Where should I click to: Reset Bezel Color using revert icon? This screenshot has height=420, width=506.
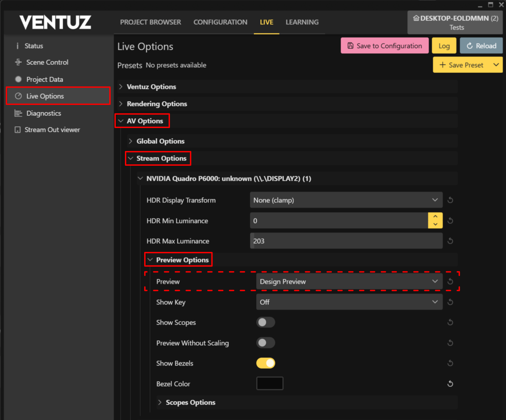[x=450, y=384]
